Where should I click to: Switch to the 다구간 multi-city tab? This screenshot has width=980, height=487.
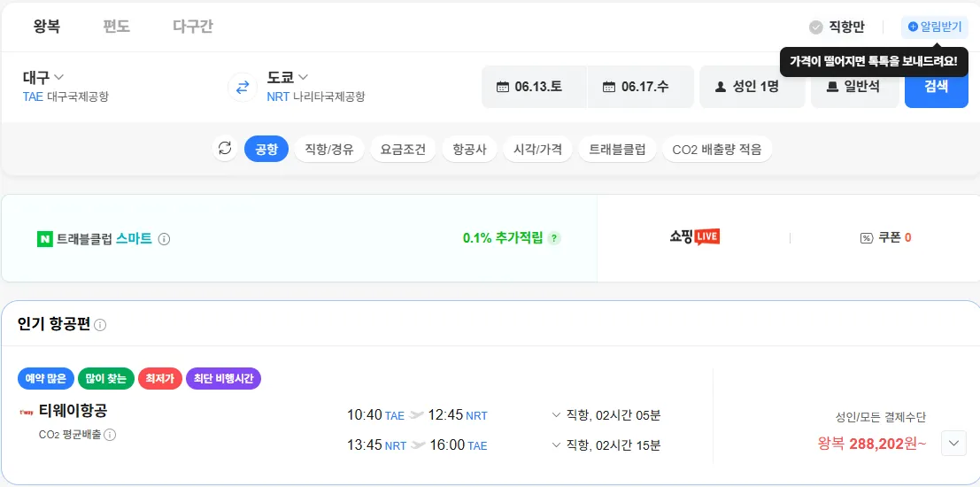click(x=193, y=27)
